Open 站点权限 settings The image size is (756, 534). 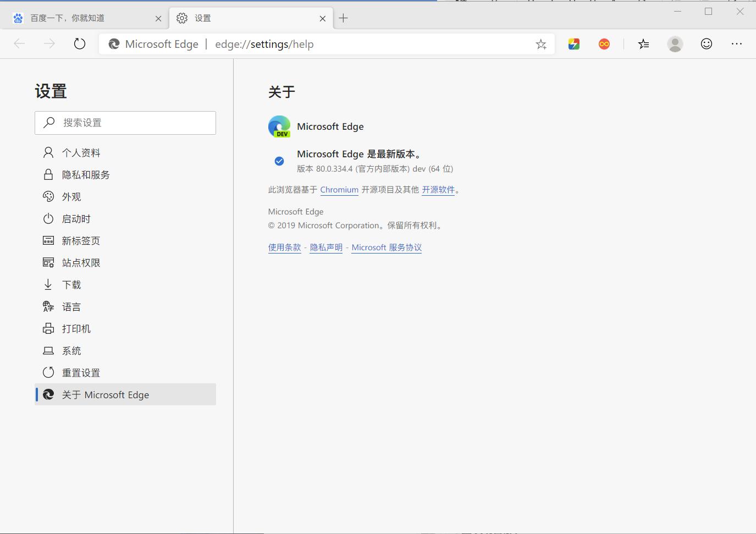coord(125,263)
